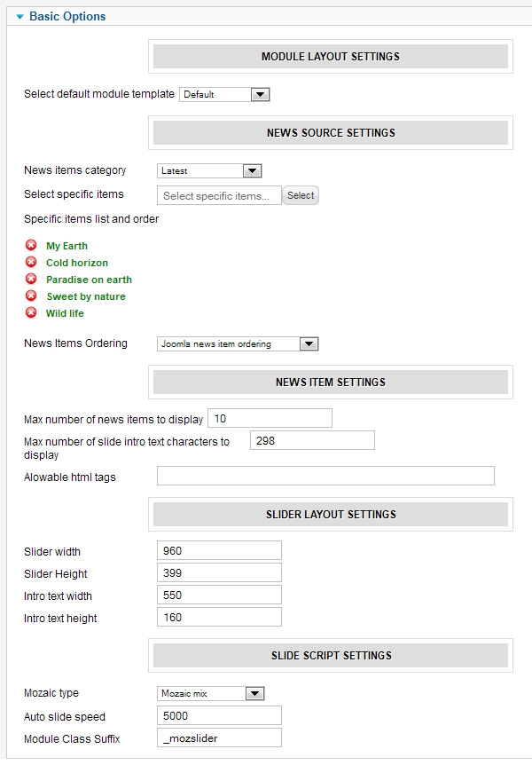Click into the Slider width field

pos(218,551)
